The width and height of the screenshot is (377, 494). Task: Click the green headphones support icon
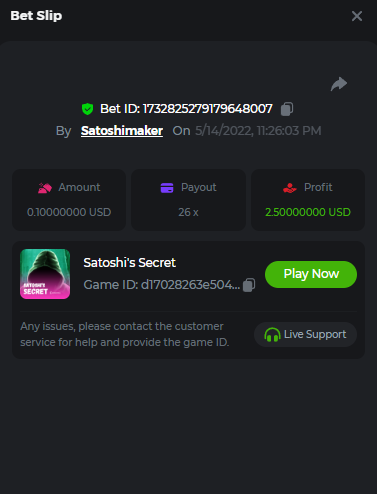click(272, 334)
